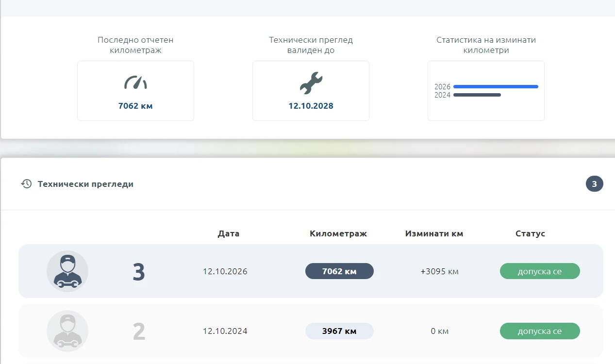The image size is (615, 364).
Task: Click the grey number 2 in second row
Action: pos(139,331)
